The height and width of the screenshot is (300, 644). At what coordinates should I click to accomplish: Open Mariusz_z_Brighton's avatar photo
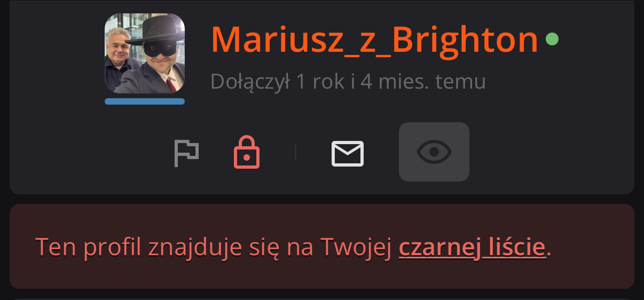pyautogui.click(x=145, y=53)
